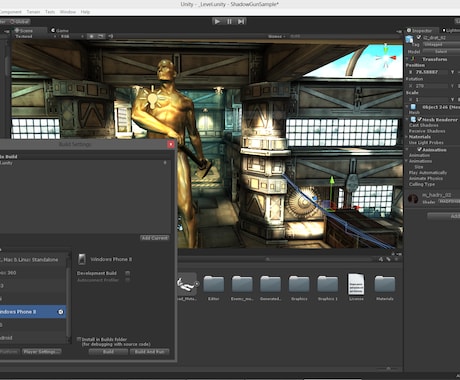Click the Build And Run button
Screen dimensions: 460x380
[150, 352]
